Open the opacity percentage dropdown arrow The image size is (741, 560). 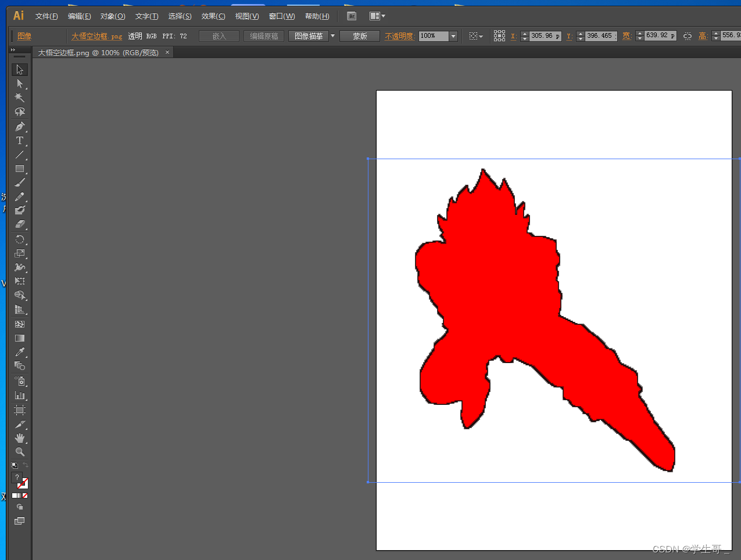[x=454, y=36]
